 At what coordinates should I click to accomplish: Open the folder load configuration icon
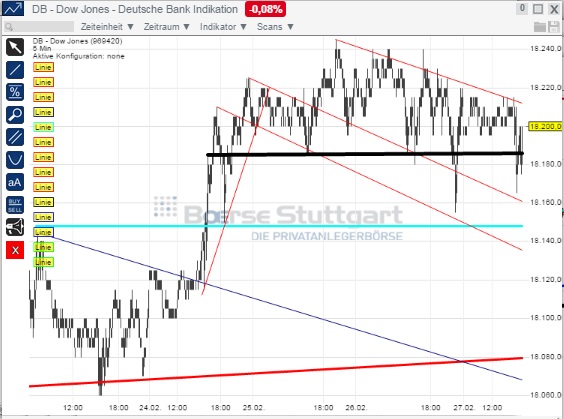click(540, 27)
